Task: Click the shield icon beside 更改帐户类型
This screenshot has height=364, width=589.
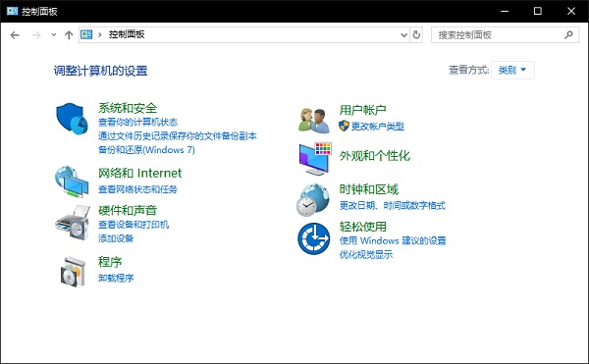Action: [344, 126]
